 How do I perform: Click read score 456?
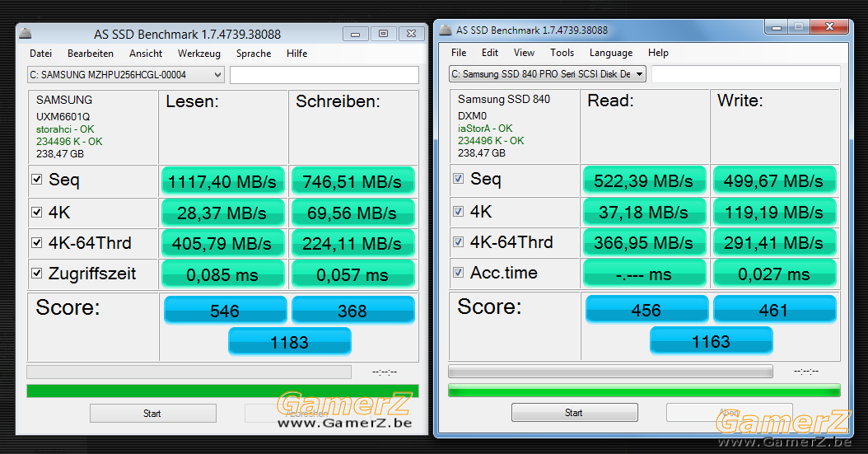647,309
